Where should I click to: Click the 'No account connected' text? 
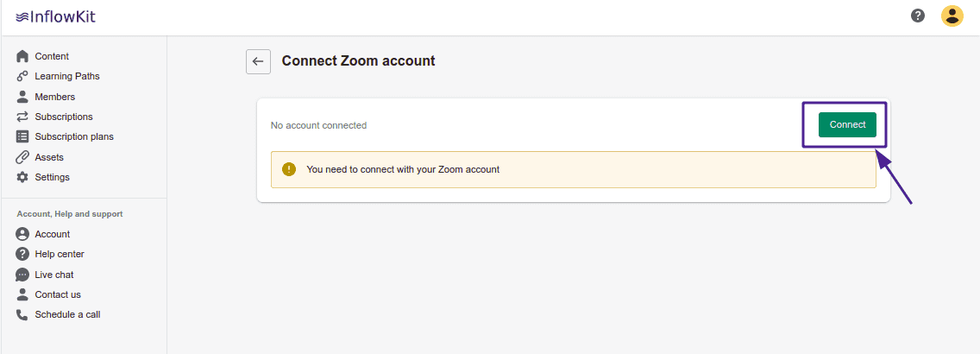click(318, 125)
